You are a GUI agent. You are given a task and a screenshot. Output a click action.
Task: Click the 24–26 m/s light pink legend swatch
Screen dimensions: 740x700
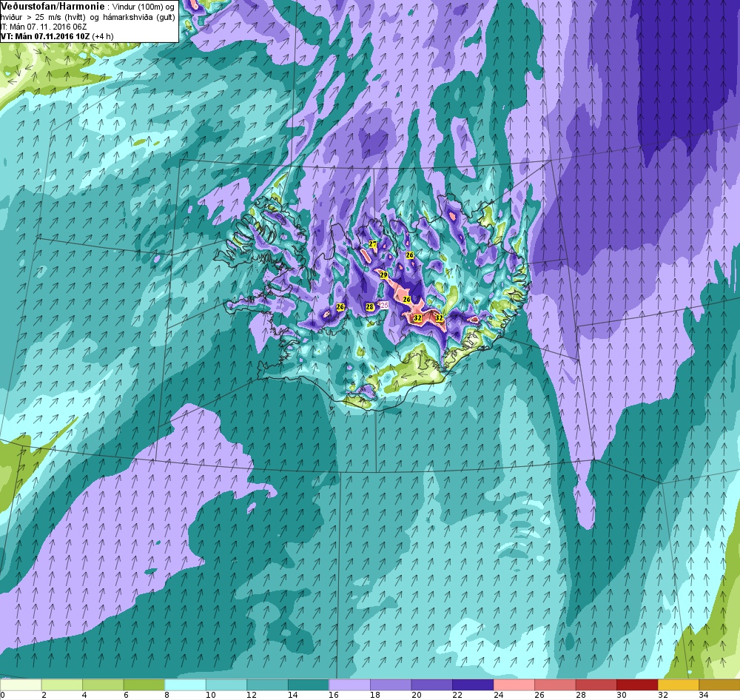(x=514, y=684)
